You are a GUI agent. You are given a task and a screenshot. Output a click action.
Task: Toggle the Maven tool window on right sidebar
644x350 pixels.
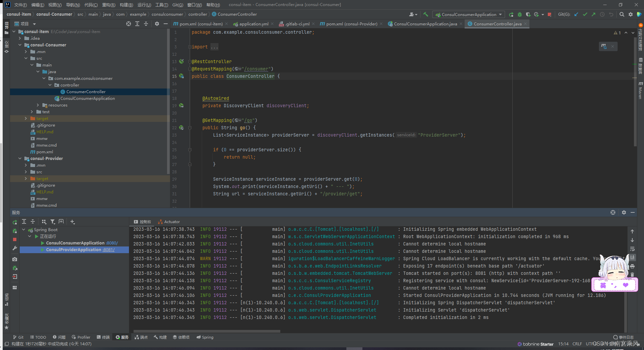click(640, 90)
